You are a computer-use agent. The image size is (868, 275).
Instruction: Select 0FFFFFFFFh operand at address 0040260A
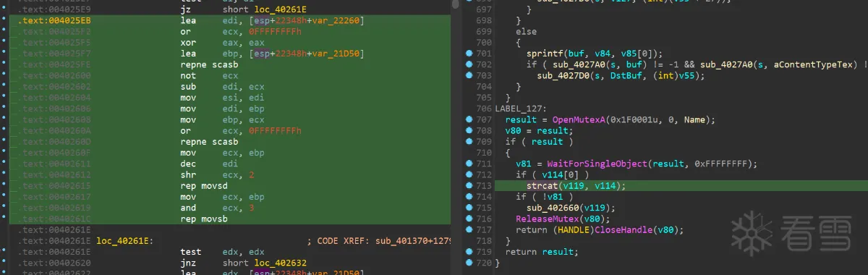click(x=275, y=131)
